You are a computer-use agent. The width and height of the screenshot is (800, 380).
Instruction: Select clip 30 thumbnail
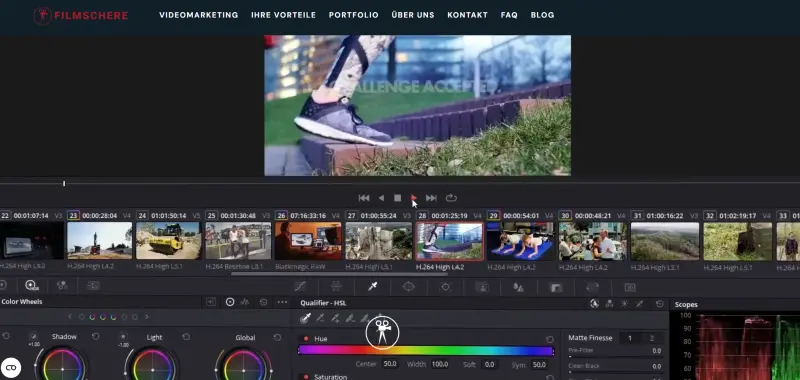tap(592, 241)
